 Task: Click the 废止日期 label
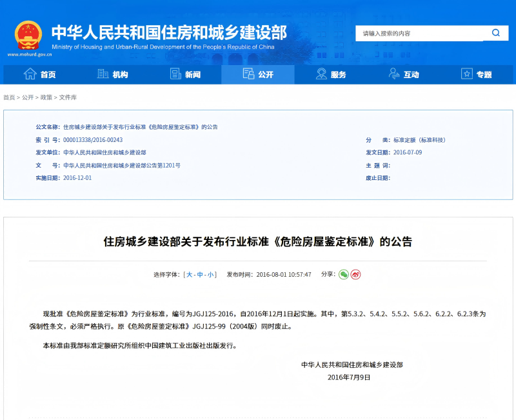coord(378,178)
